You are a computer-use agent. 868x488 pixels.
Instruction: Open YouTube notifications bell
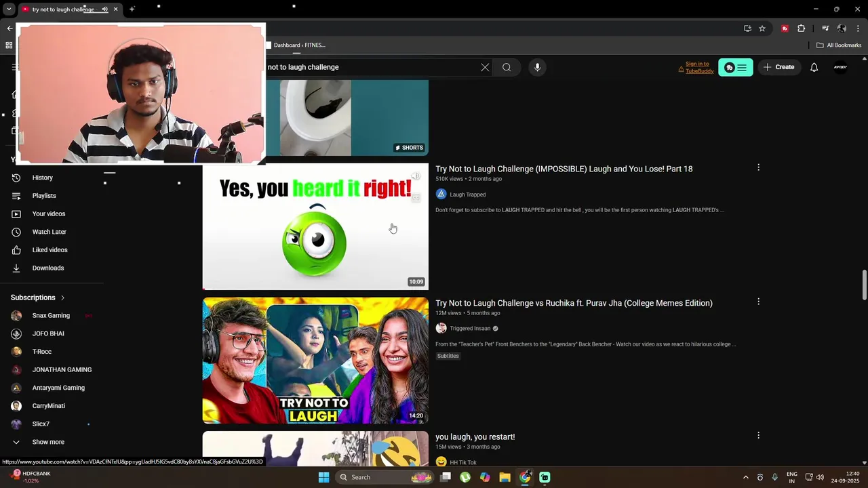coord(814,67)
